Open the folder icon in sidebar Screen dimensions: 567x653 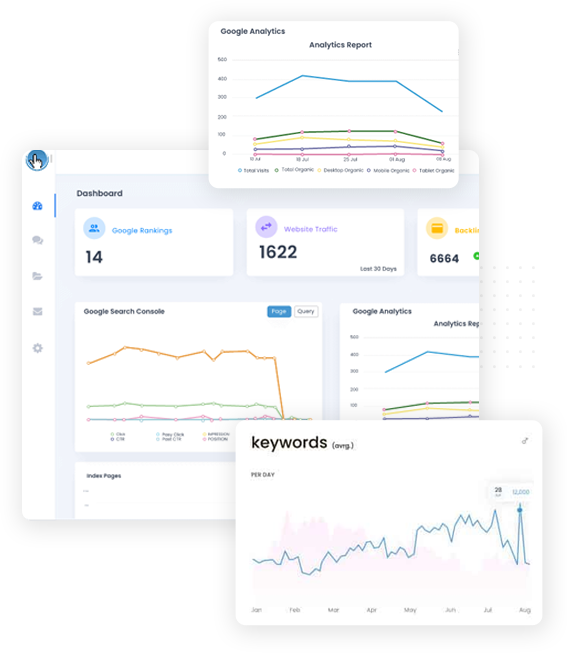[x=37, y=276]
